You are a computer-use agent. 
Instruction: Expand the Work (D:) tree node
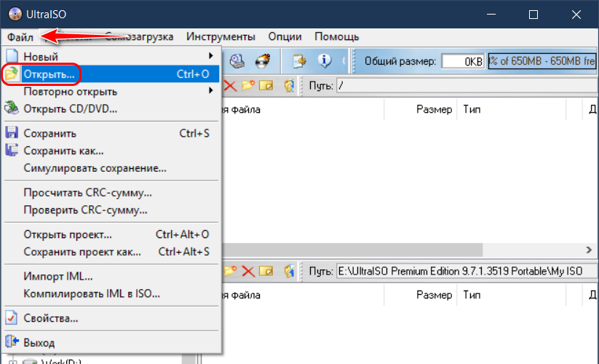click(x=12, y=362)
